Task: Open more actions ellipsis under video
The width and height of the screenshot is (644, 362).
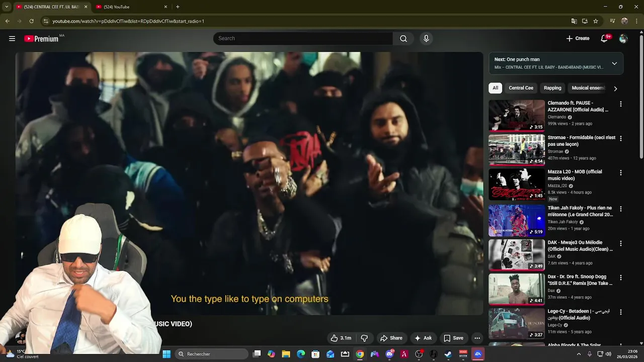Action: (x=477, y=338)
